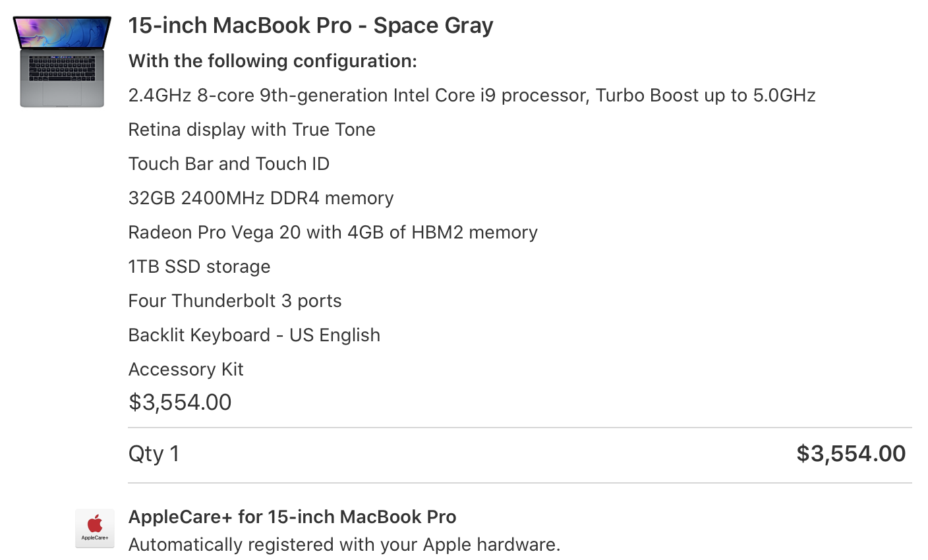Click the Qty 1 label

pos(154,454)
